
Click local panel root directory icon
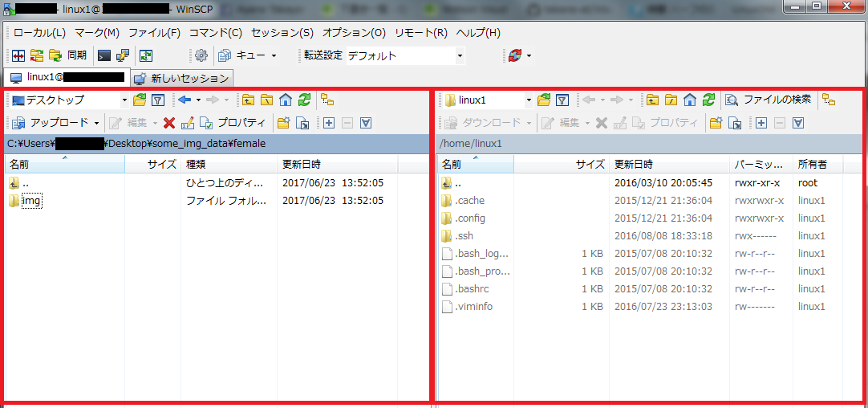pos(267,100)
